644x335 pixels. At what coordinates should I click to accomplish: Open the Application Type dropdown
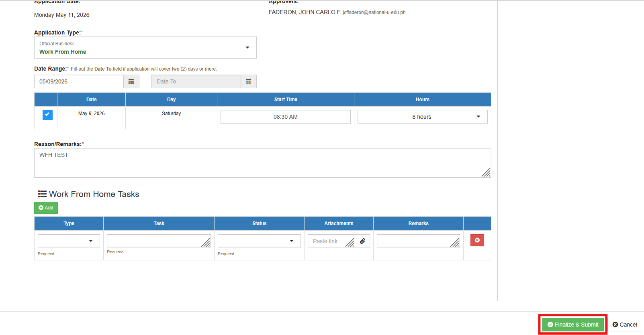145,48
